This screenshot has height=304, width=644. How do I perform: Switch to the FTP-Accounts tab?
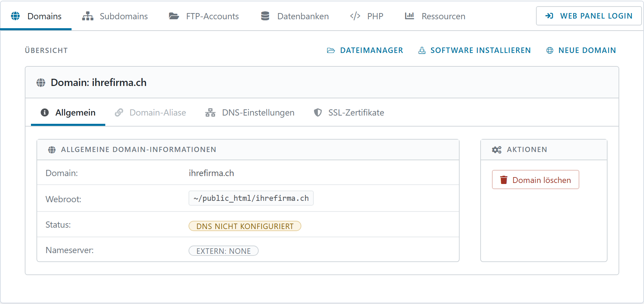pyautogui.click(x=204, y=16)
